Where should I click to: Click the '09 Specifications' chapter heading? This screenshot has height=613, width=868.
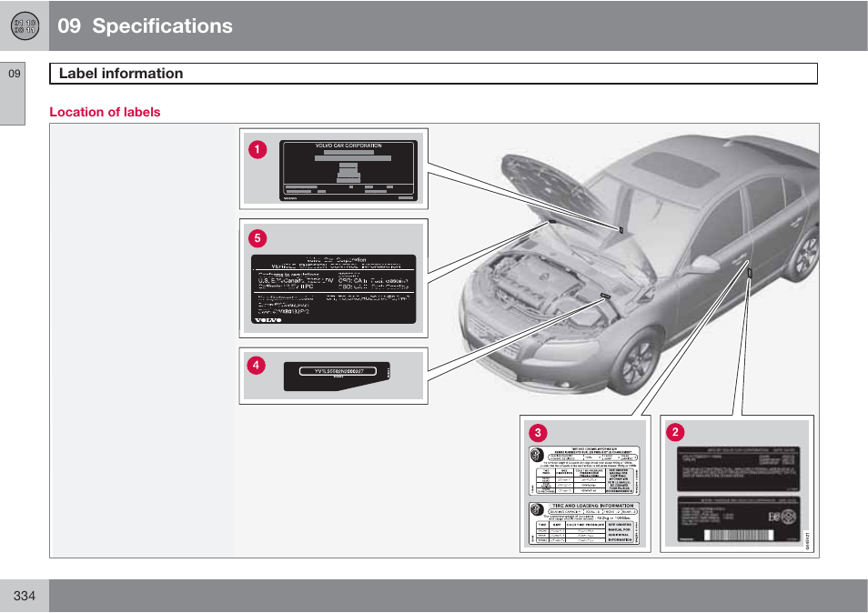click(x=145, y=26)
